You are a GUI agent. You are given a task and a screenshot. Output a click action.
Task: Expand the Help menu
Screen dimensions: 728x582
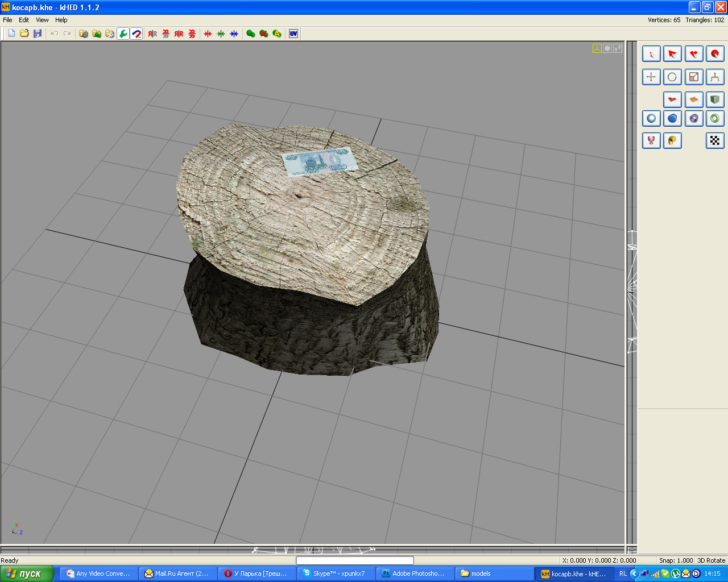coord(61,20)
